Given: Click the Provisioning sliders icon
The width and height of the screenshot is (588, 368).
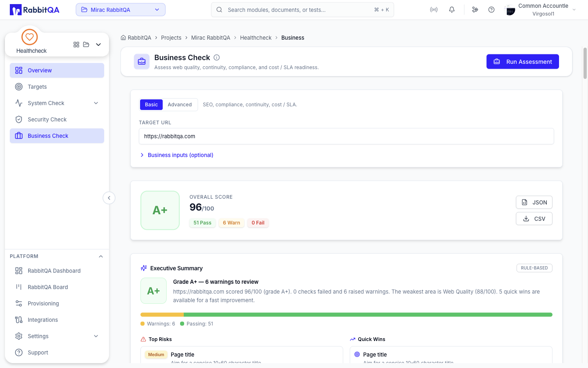Looking at the screenshot, I should pyautogui.click(x=19, y=303).
